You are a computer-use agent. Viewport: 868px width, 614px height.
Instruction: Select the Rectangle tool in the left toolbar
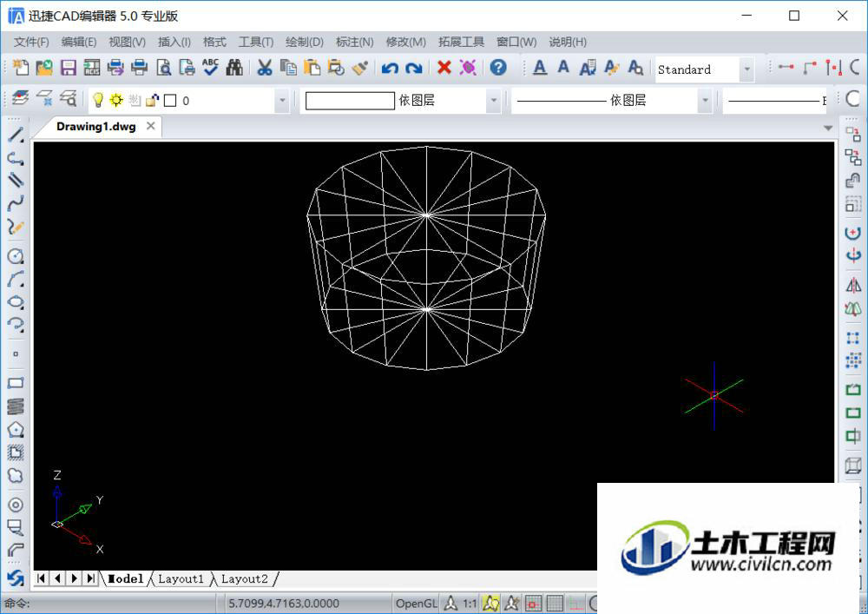(x=16, y=383)
